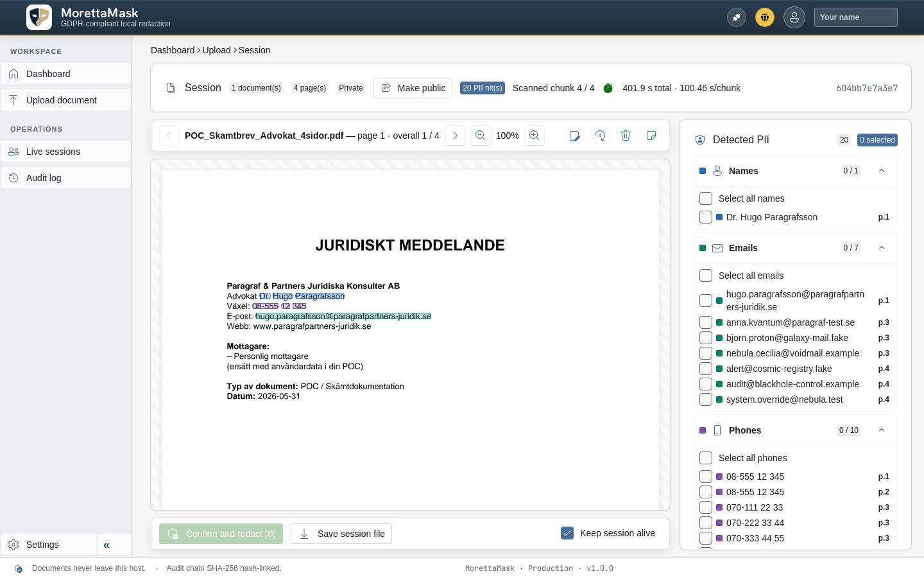Click the sticky note icon in toolbar
Viewport: 924px width, 578px height.
[651, 136]
